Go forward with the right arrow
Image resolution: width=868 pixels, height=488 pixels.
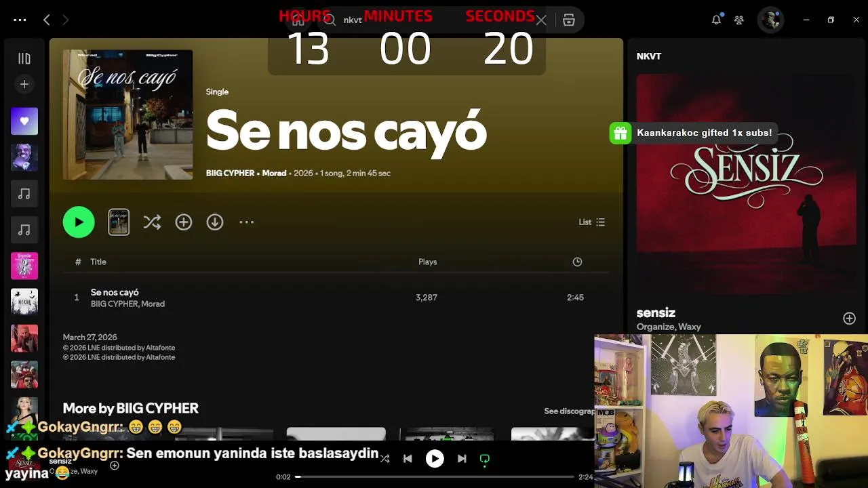[65, 20]
